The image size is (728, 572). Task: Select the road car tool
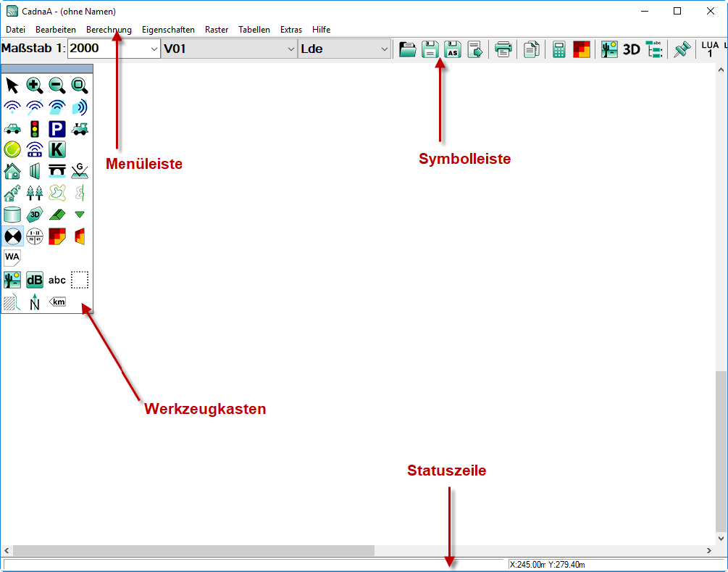point(12,129)
